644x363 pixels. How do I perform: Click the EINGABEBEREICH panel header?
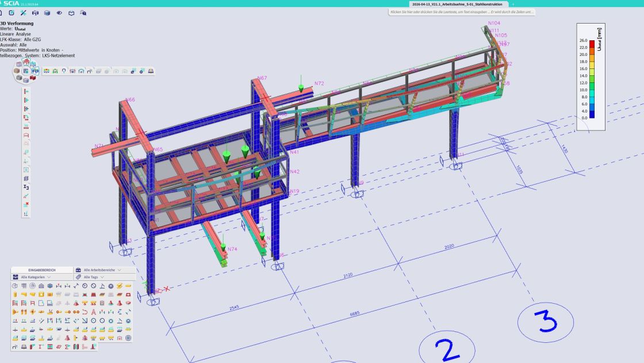pos(42,270)
